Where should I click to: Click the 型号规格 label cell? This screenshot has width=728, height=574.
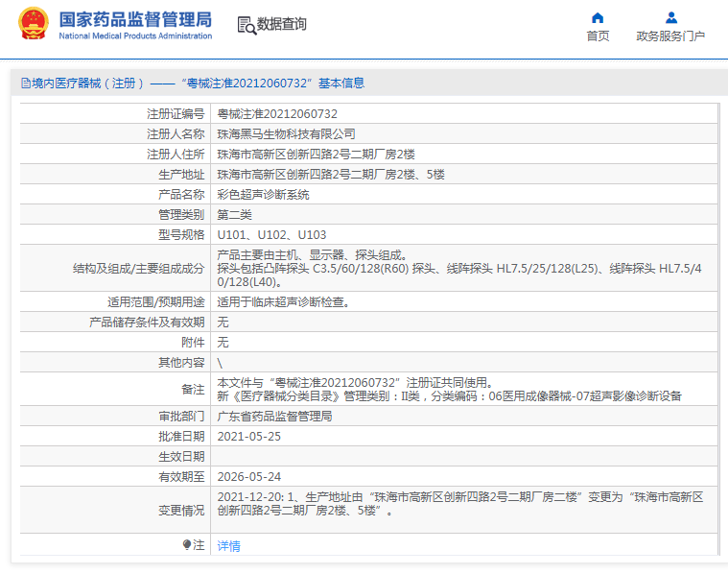coord(181,235)
